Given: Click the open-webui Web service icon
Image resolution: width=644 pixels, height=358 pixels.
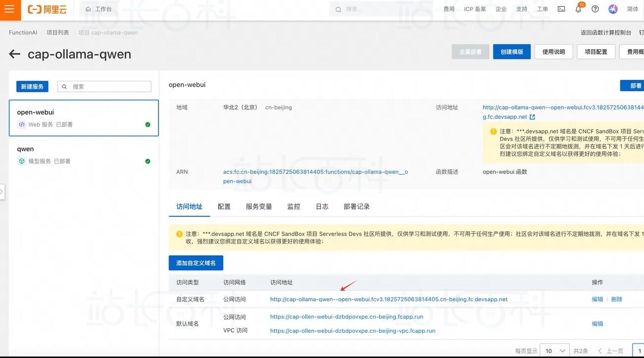Looking at the screenshot, I should [x=22, y=124].
